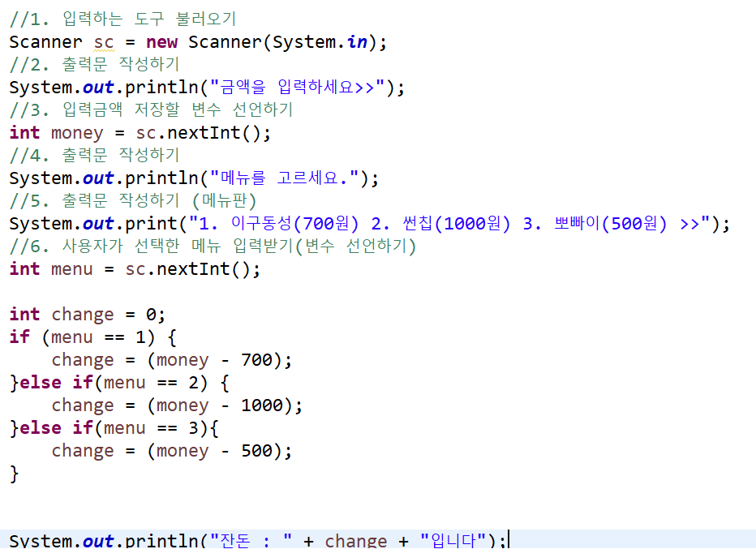
Task: Click the statement 'change = (money - 500);'
Action: 172,451
